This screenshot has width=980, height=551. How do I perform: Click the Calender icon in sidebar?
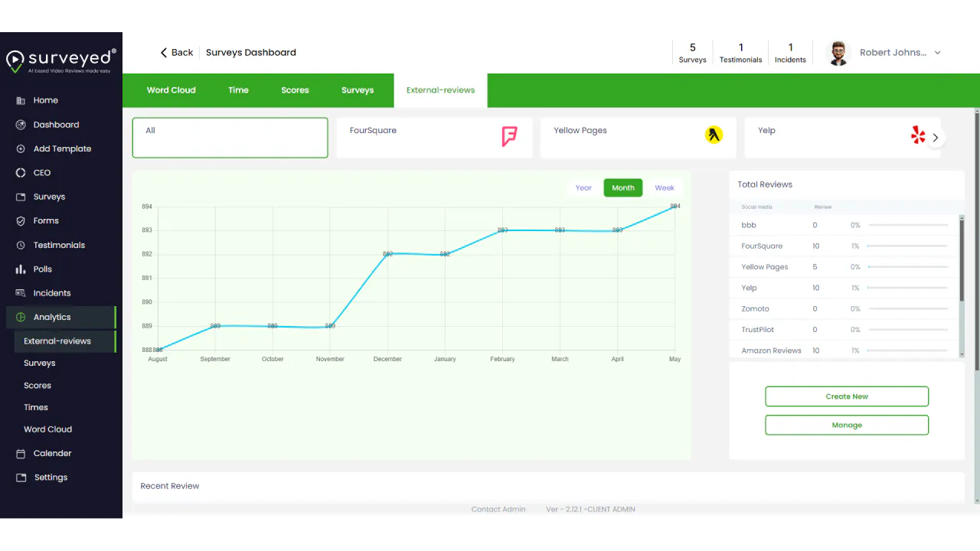tap(21, 453)
